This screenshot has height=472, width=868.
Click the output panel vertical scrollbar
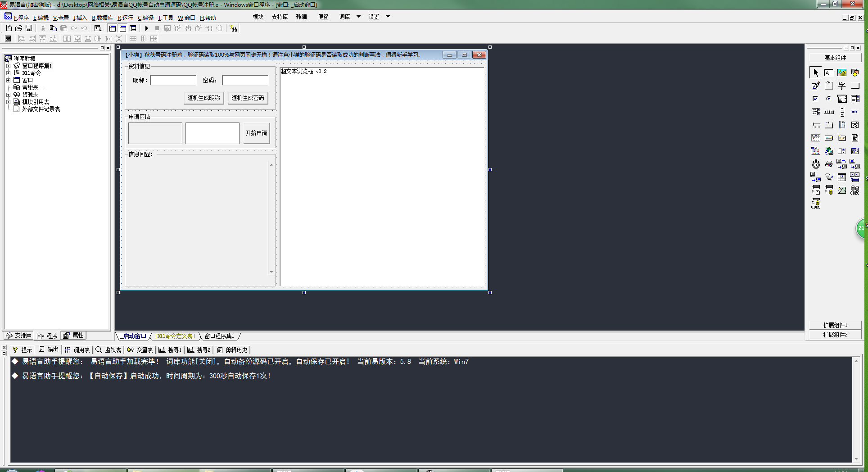coord(856,409)
